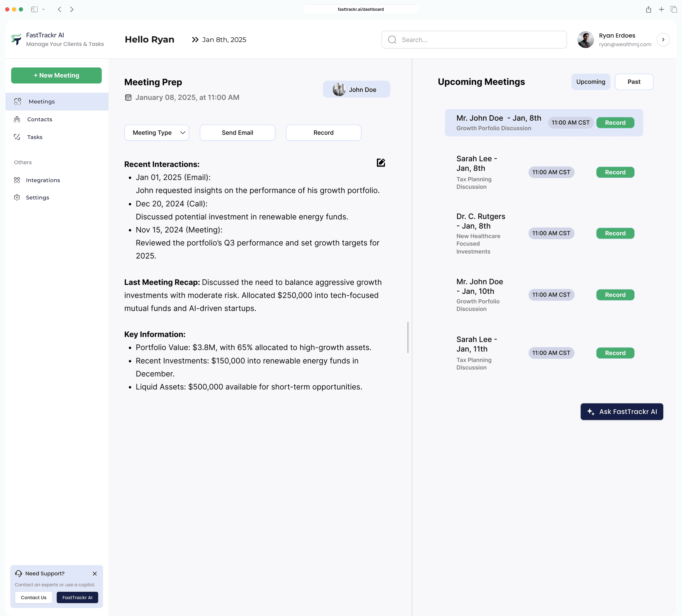Click the Send Email button
Image resolution: width=682 pixels, height=616 pixels.
coord(237,133)
